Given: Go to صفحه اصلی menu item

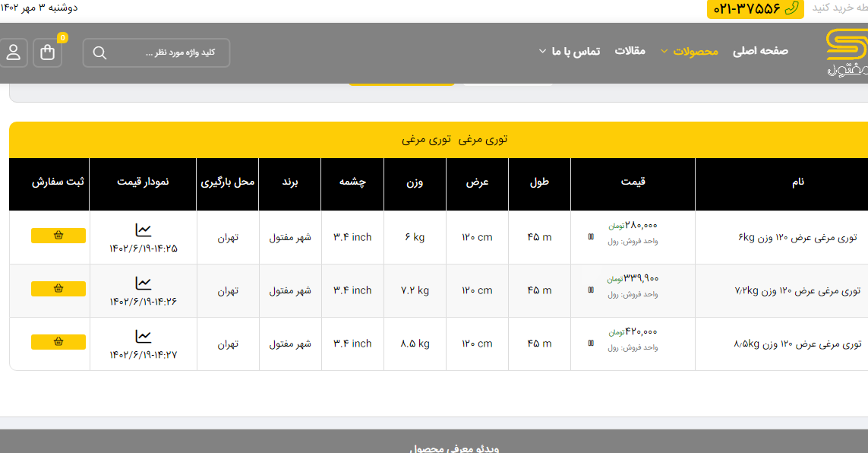Looking at the screenshot, I should coord(760,51).
